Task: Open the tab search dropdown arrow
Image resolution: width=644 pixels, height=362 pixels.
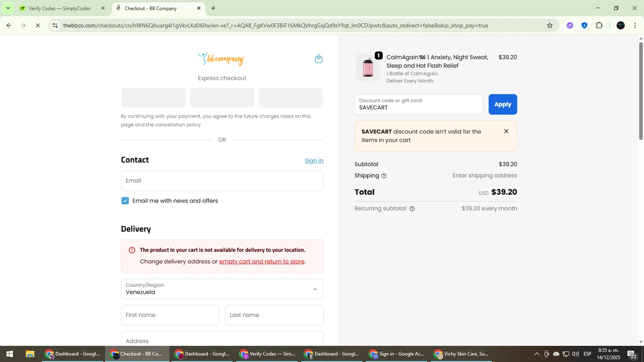Action: coord(8,8)
